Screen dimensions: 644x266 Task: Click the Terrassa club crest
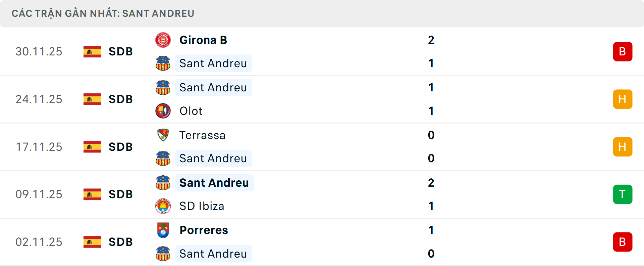[x=163, y=135]
